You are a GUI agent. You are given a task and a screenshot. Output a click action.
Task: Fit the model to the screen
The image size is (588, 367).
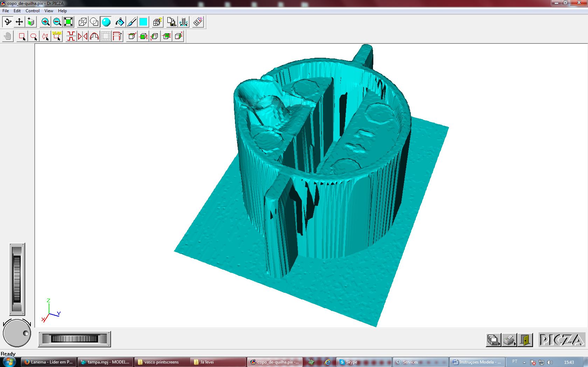coord(68,22)
